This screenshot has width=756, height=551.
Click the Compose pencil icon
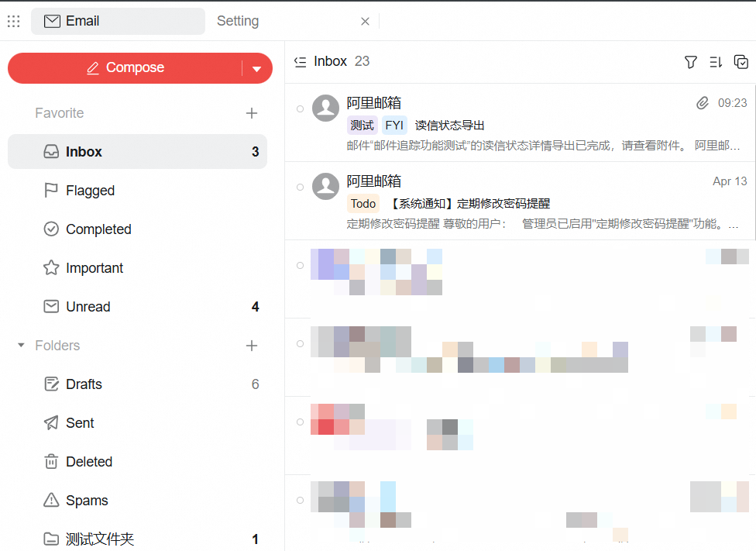[x=93, y=68]
